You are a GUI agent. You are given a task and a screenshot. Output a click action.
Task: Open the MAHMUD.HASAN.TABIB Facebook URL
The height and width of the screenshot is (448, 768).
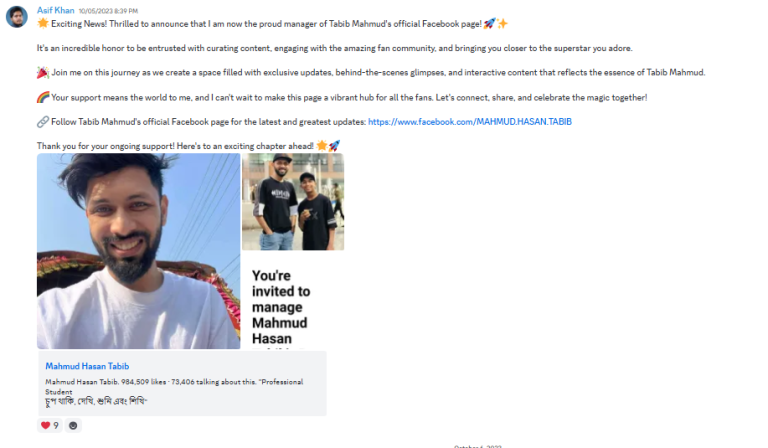[470, 121]
